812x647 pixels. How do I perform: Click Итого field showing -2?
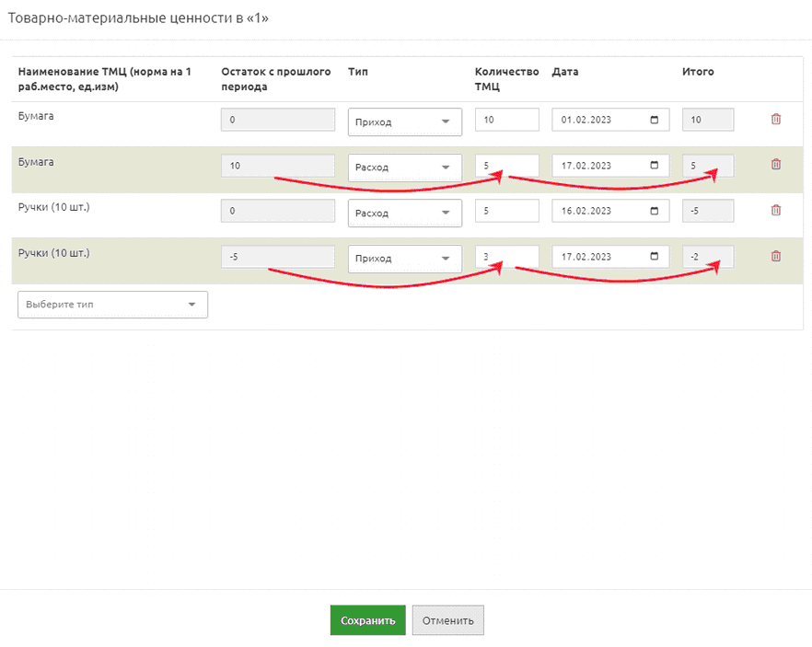click(x=708, y=257)
